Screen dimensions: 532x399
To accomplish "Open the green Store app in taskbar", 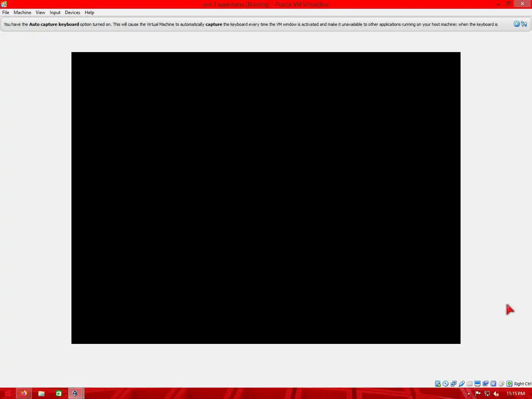I will [x=59, y=393].
